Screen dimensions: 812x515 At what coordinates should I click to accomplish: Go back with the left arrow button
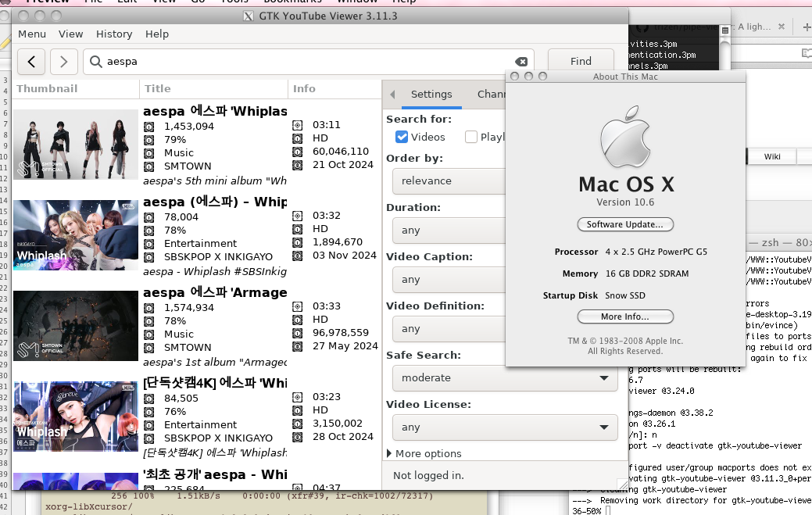[x=31, y=62]
